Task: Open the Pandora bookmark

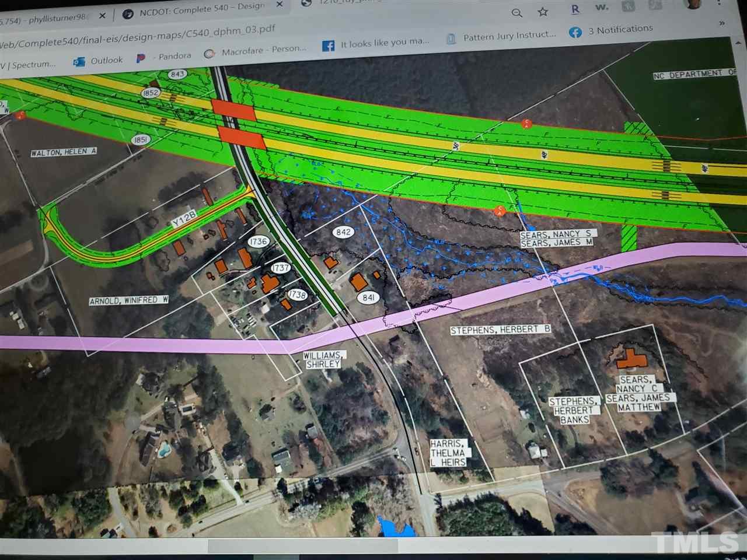Action: (x=164, y=57)
